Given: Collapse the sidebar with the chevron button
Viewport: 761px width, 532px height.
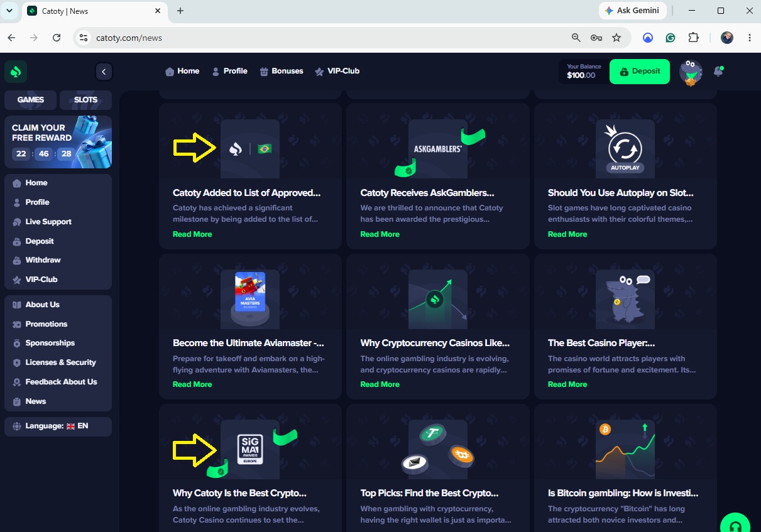Looking at the screenshot, I should click(104, 72).
